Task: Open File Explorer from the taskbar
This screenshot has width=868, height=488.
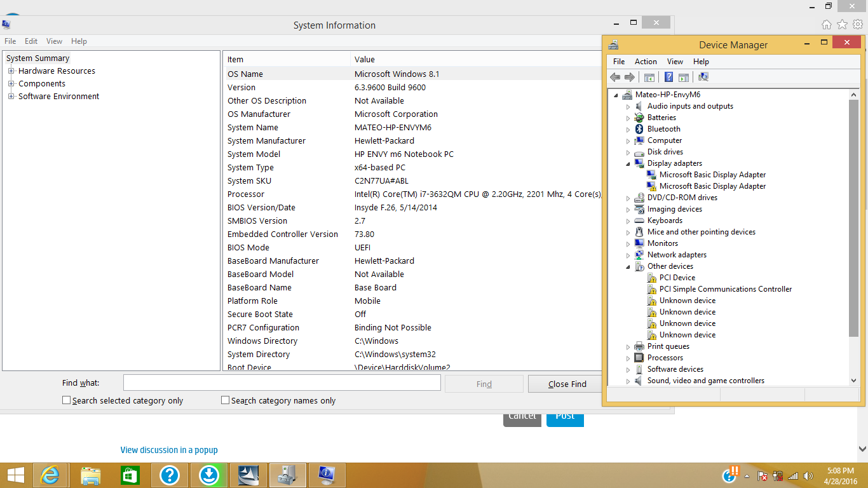Action: (91, 475)
